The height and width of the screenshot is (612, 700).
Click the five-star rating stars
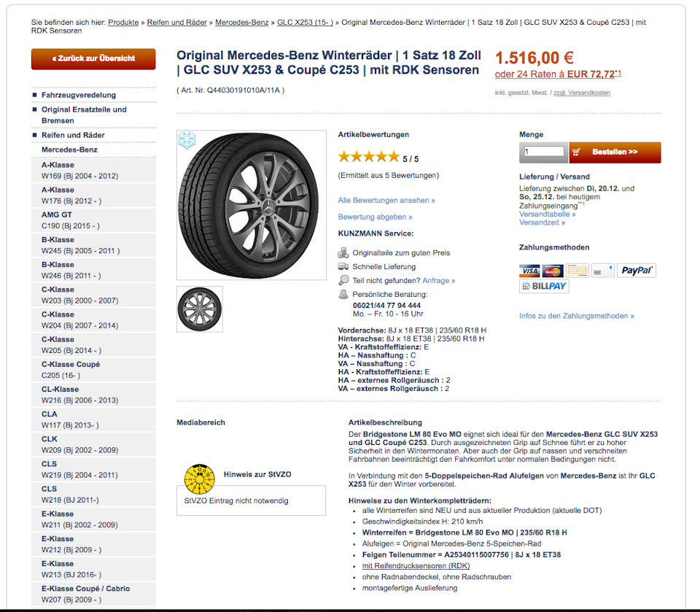[368, 157]
